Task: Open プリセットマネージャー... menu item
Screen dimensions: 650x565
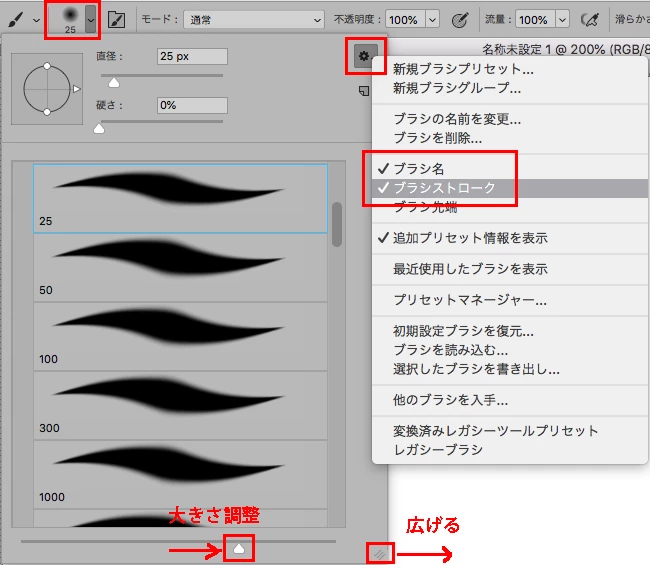Action: [x=510, y=300]
